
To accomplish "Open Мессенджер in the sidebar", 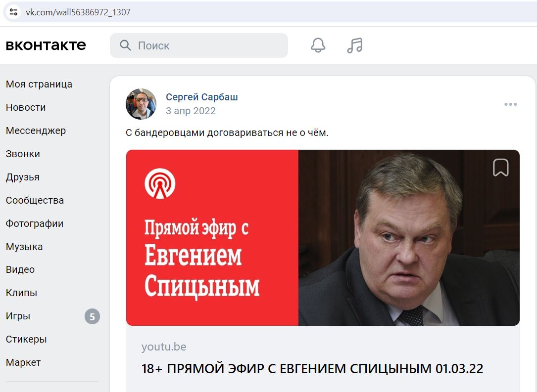I will (x=36, y=131).
